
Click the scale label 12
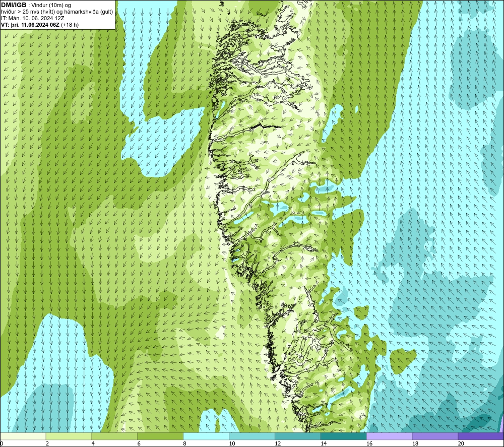point(278,443)
